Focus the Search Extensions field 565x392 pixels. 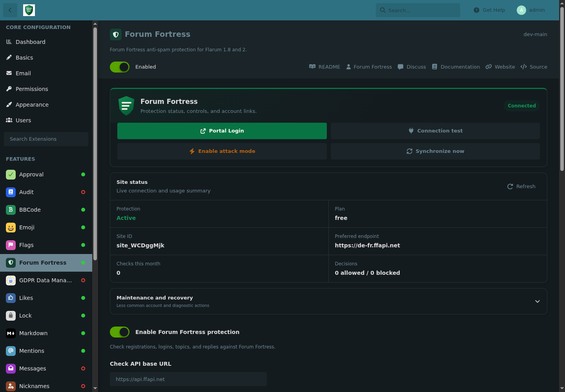click(x=46, y=139)
